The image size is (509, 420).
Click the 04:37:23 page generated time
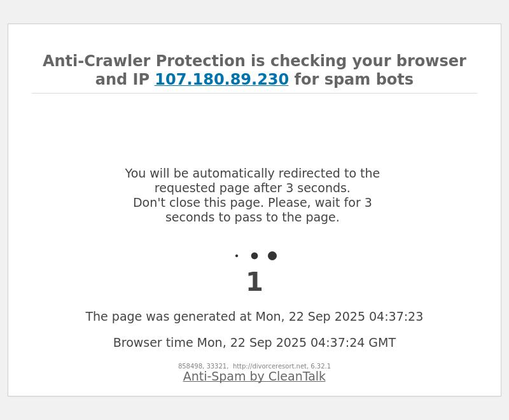click(399, 317)
